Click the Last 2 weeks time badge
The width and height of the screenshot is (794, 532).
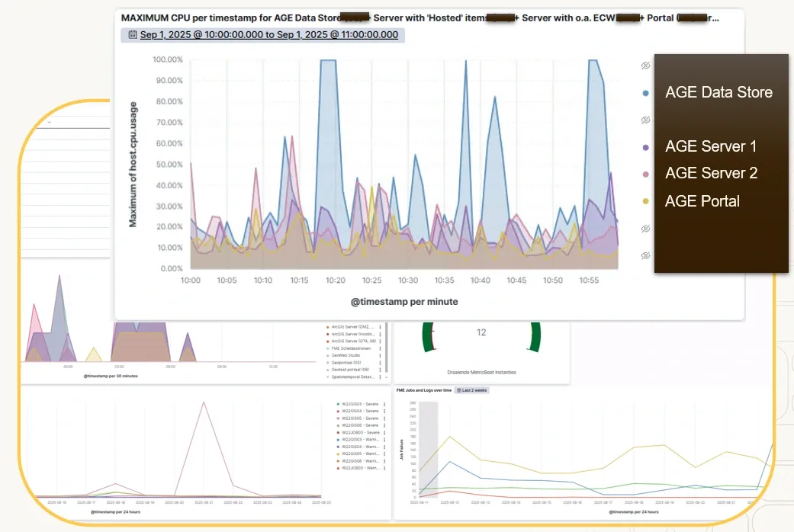click(474, 390)
